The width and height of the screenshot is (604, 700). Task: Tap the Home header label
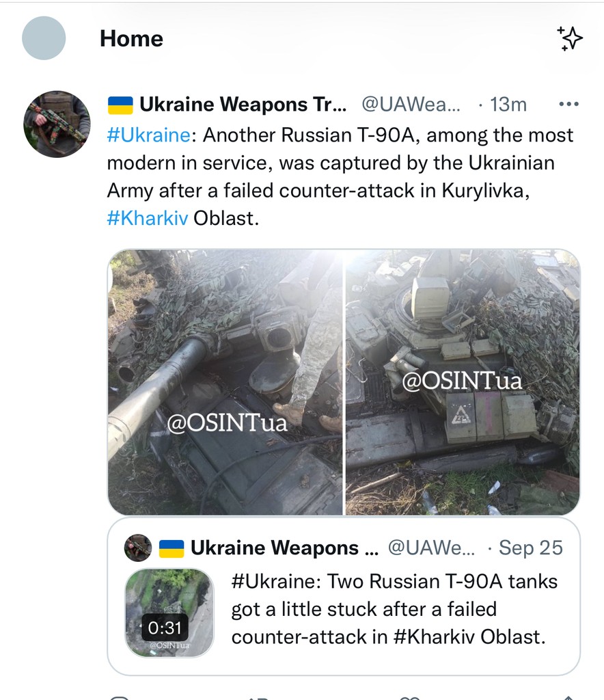(131, 39)
